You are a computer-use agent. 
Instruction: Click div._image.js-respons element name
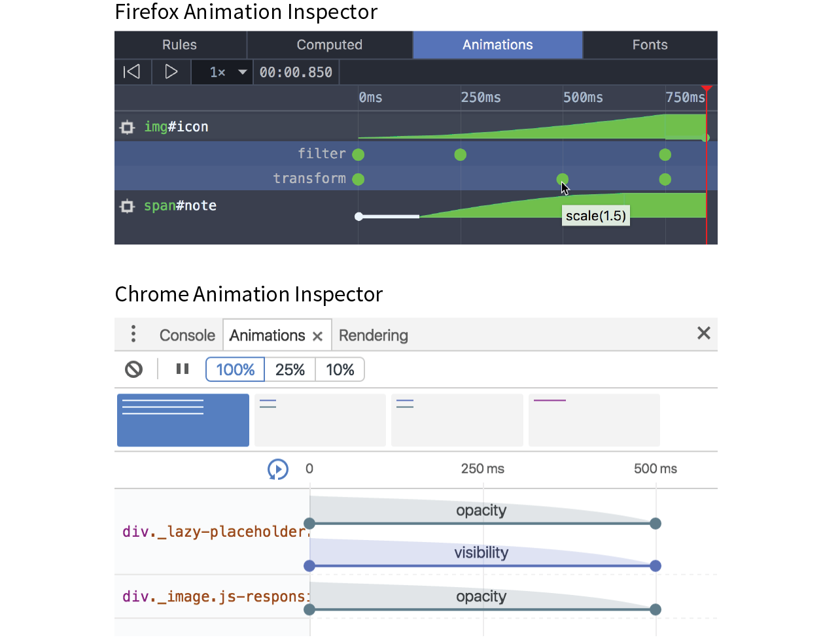(x=215, y=596)
